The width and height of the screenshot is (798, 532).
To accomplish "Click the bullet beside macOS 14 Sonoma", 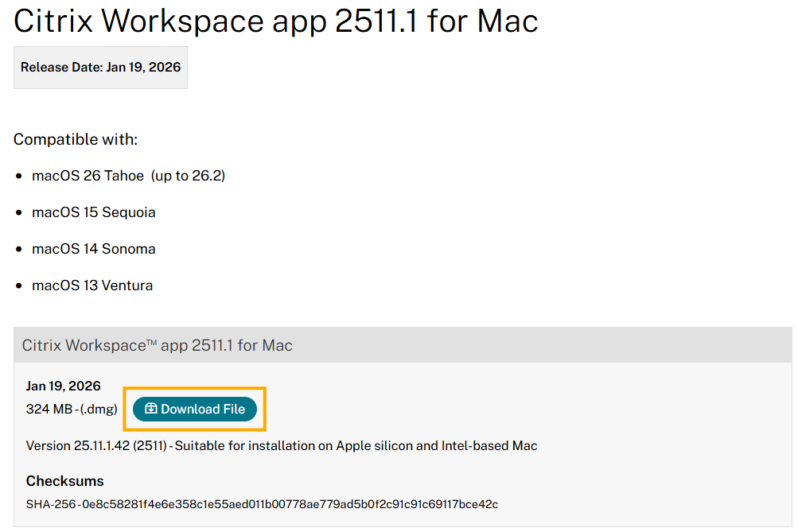I will [19, 249].
